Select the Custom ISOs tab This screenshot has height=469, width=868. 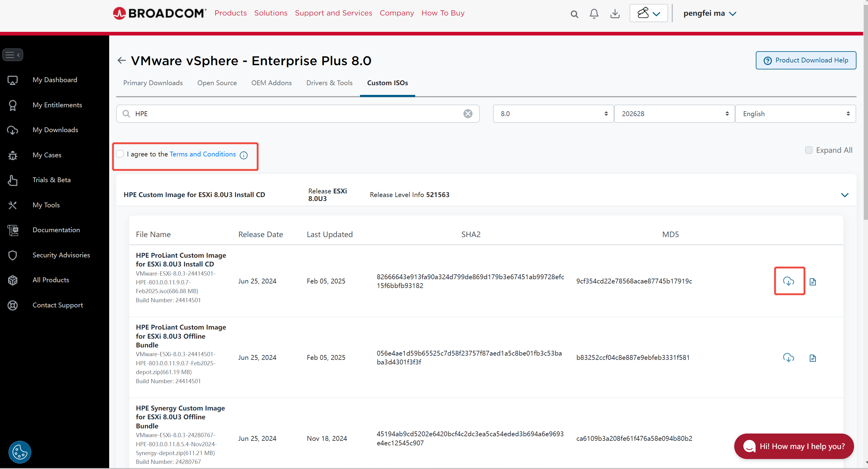coord(388,83)
